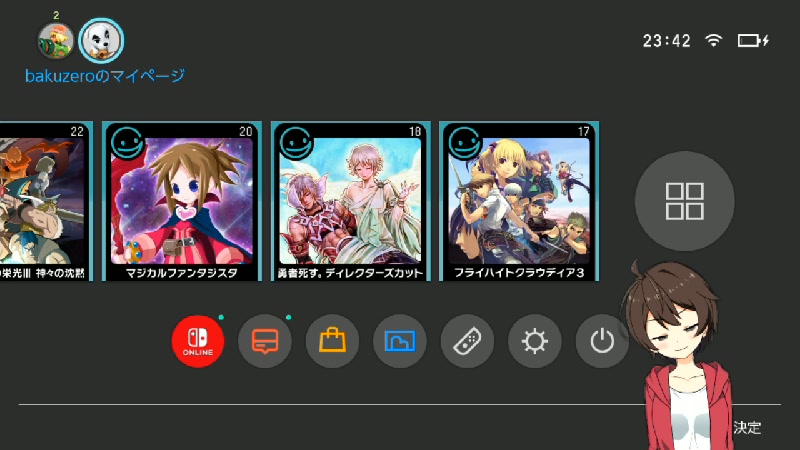Select the K.K. Slider user avatar
This screenshot has height=450, width=800.
tap(101, 40)
